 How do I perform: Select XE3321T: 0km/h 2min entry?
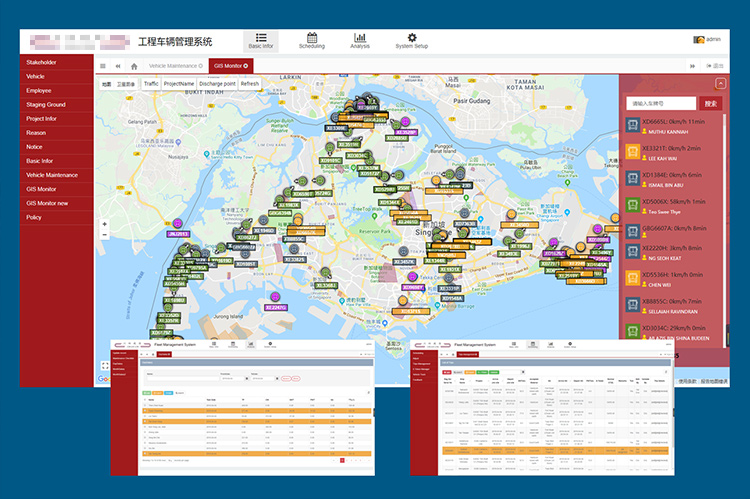click(x=672, y=149)
